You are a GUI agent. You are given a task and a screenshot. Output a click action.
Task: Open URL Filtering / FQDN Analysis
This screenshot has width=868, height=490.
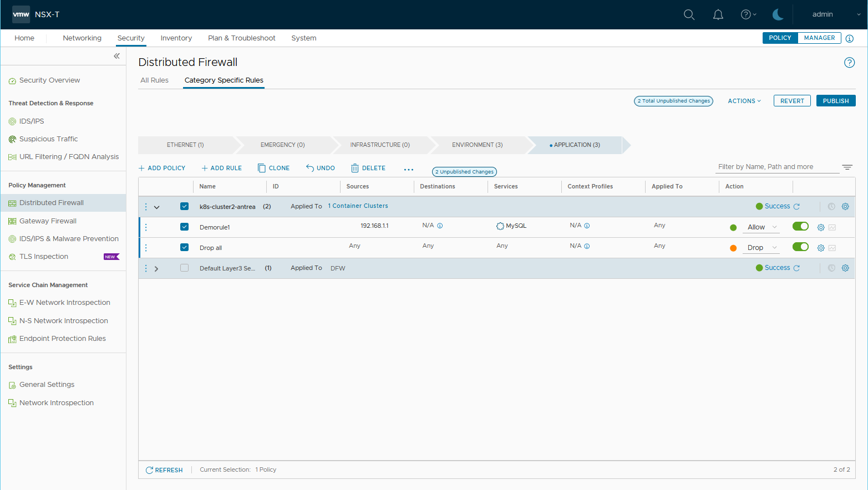click(x=69, y=157)
